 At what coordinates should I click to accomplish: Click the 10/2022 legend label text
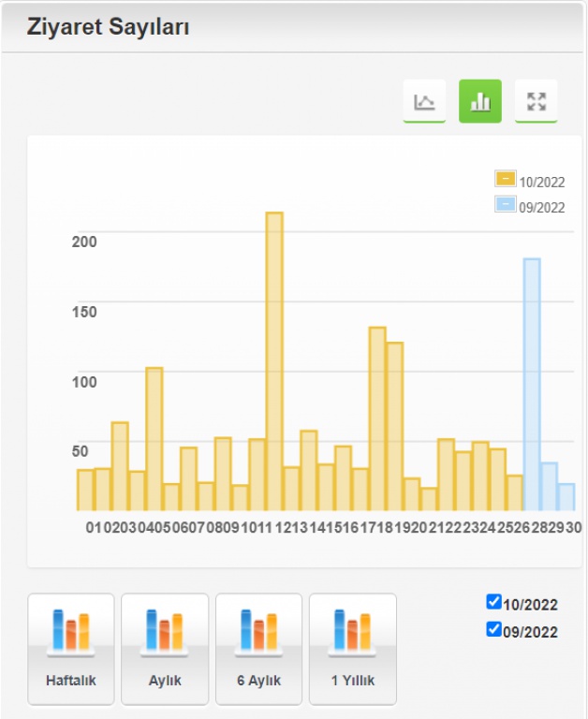(542, 183)
